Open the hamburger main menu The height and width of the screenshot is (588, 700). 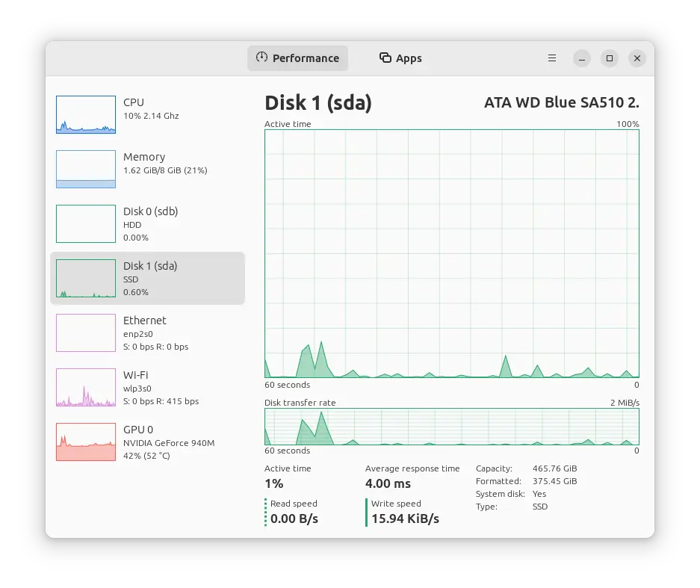tap(552, 58)
